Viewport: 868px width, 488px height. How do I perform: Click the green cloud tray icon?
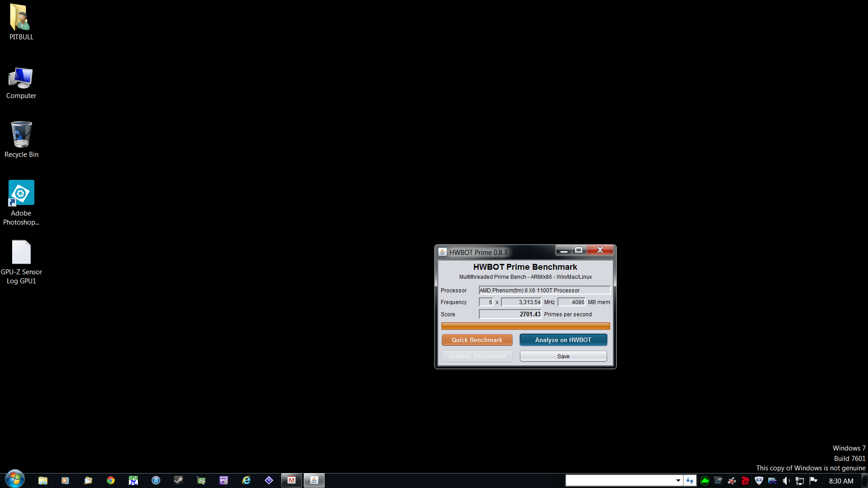[705, 481]
